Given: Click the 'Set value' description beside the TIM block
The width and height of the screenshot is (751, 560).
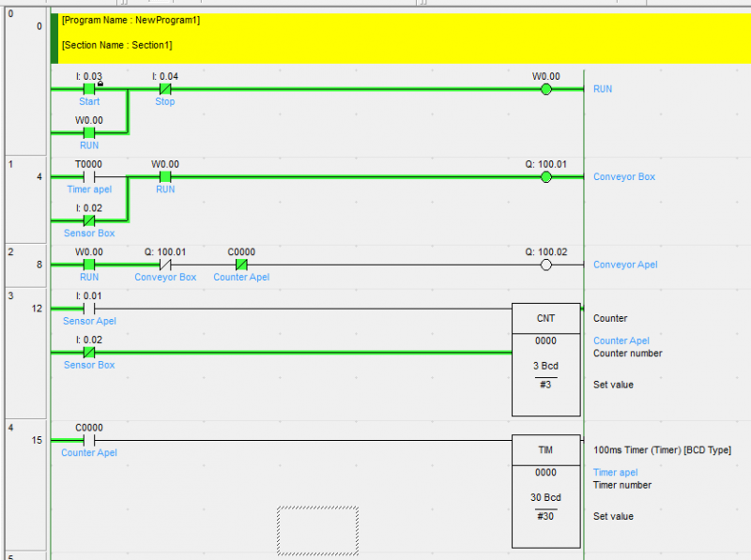Looking at the screenshot, I should [613, 517].
